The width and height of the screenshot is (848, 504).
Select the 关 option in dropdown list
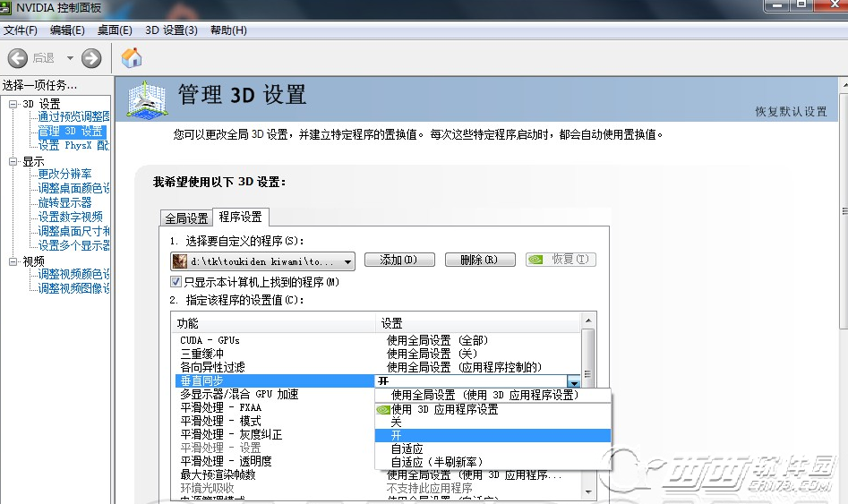point(493,423)
